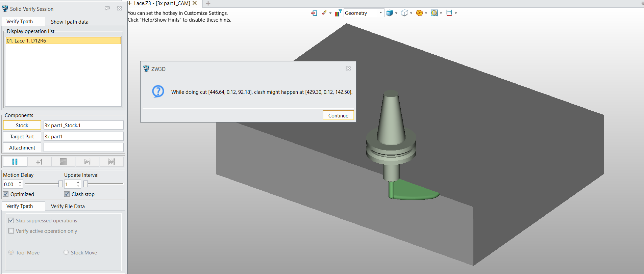This screenshot has height=274, width=644.
Task: Expand the dimension measure dropdown arrow
Action: coord(456,13)
